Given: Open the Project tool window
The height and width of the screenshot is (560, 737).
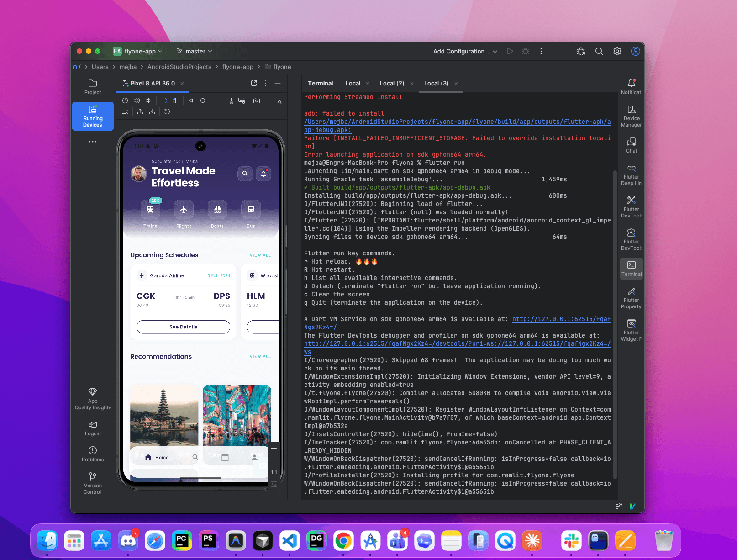Looking at the screenshot, I should point(93,87).
